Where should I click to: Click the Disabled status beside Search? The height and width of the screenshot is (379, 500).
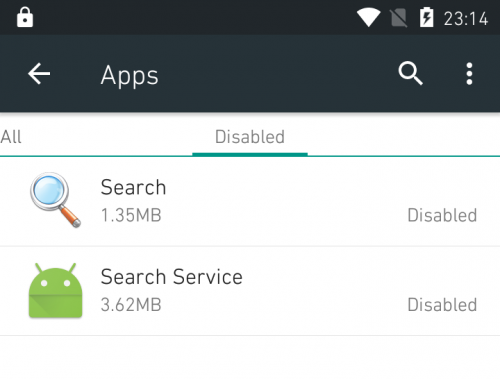[442, 215]
